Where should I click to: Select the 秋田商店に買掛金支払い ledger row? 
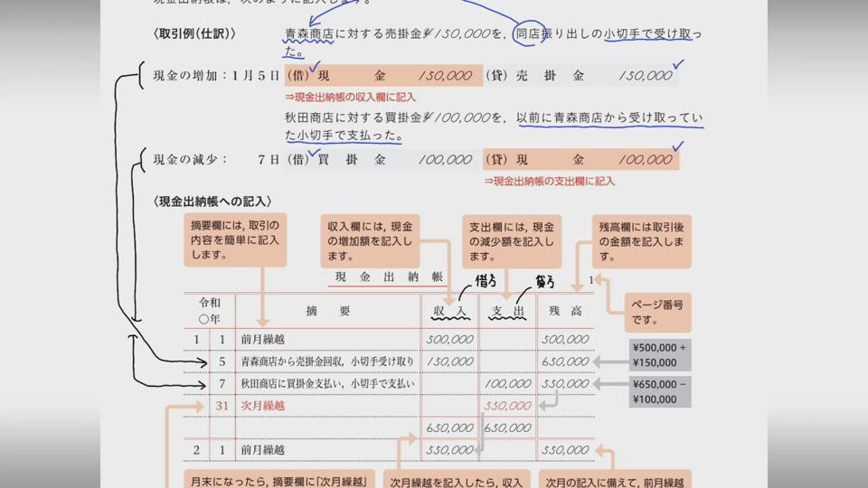tap(326, 383)
